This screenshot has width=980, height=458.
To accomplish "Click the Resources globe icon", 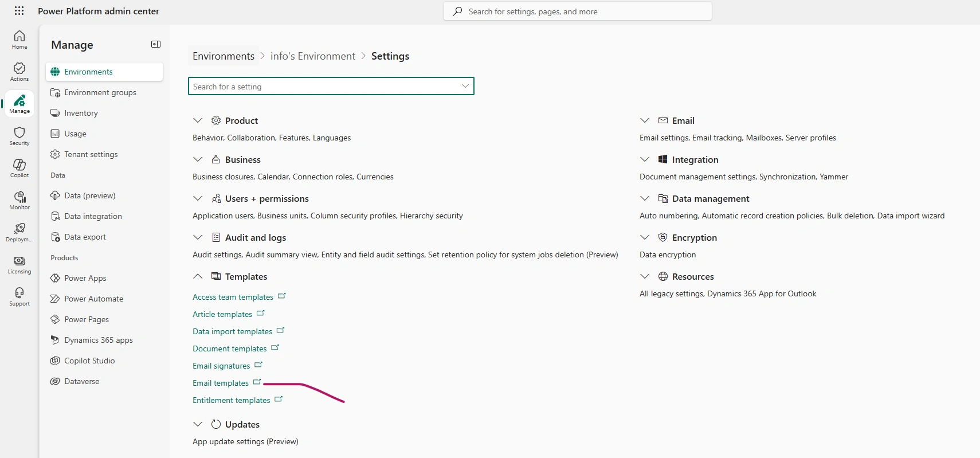I will (663, 276).
